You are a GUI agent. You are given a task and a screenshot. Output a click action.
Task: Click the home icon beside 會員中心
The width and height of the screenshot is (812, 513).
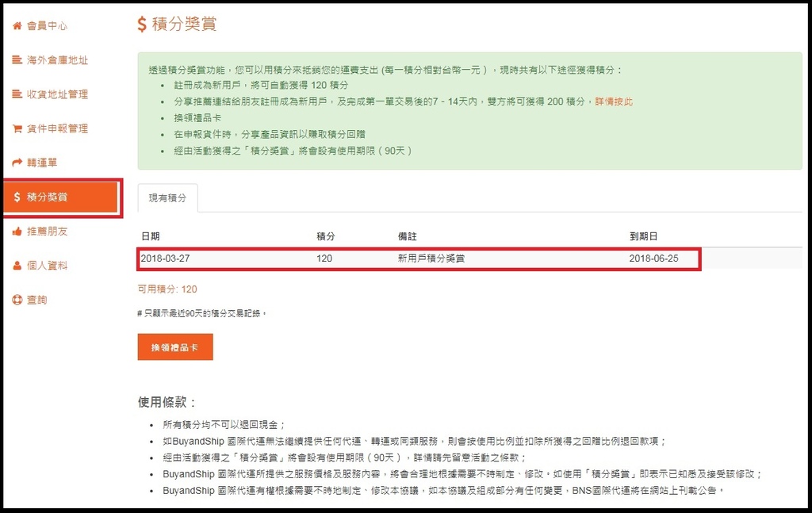tap(17, 26)
